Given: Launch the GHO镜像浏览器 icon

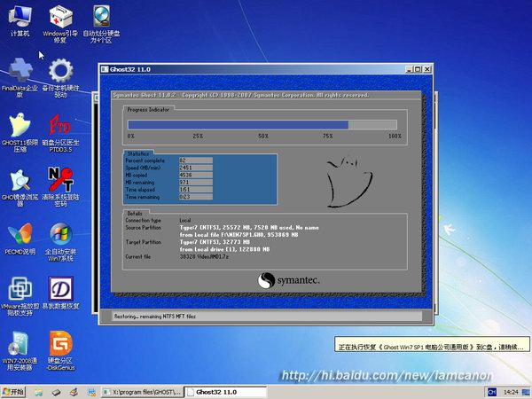Looking at the screenshot, I should pos(20,187).
